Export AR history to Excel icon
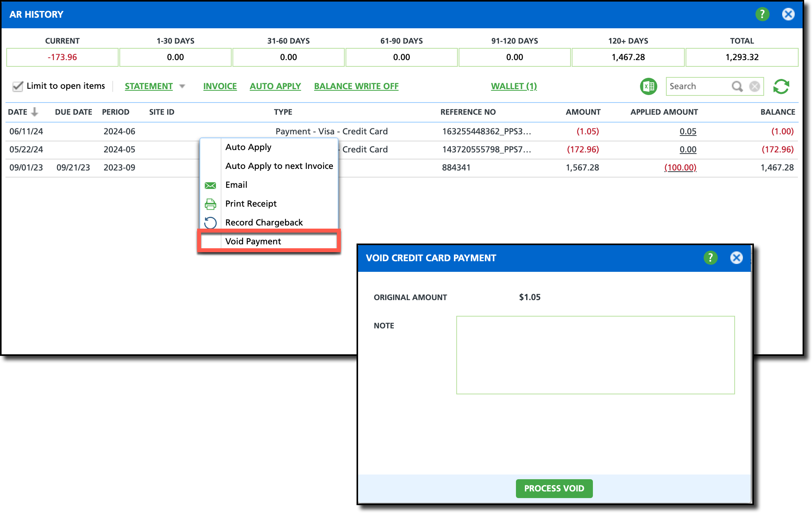Image resolution: width=812 pixels, height=513 pixels. [649, 86]
